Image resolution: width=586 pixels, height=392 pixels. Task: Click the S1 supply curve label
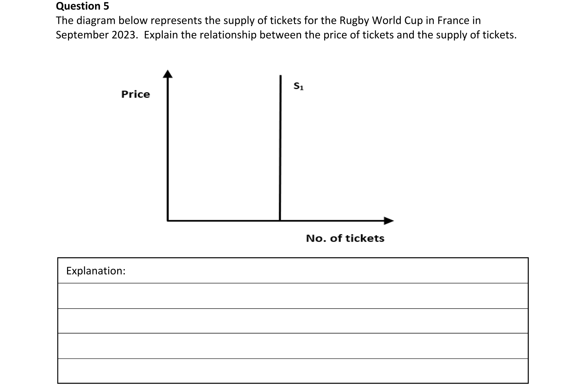pyautogui.click(x=298, y=86)
